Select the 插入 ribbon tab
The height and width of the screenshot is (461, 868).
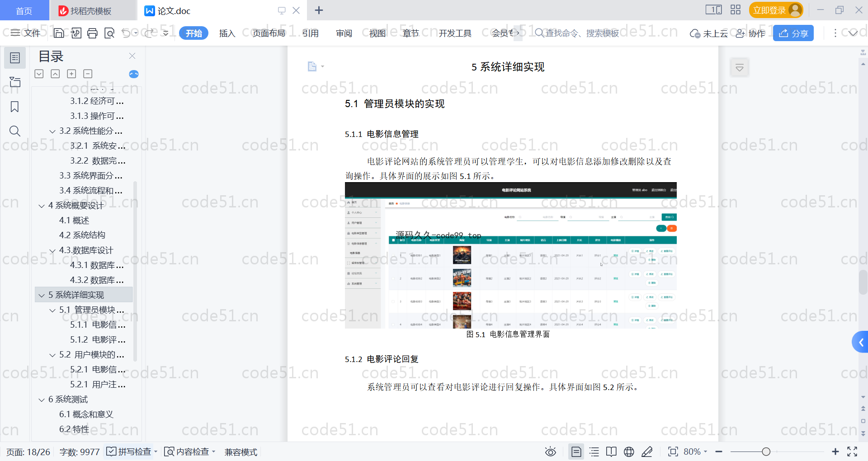(227, 33)
